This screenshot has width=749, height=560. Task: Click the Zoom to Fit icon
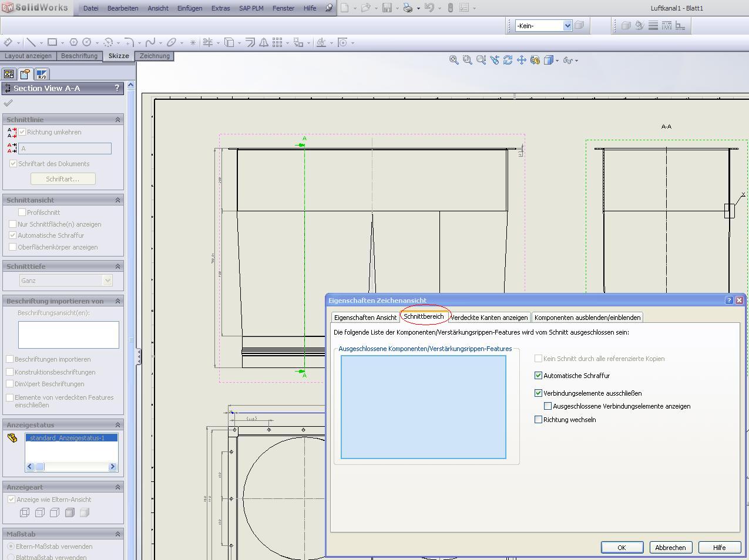[454, 60]
